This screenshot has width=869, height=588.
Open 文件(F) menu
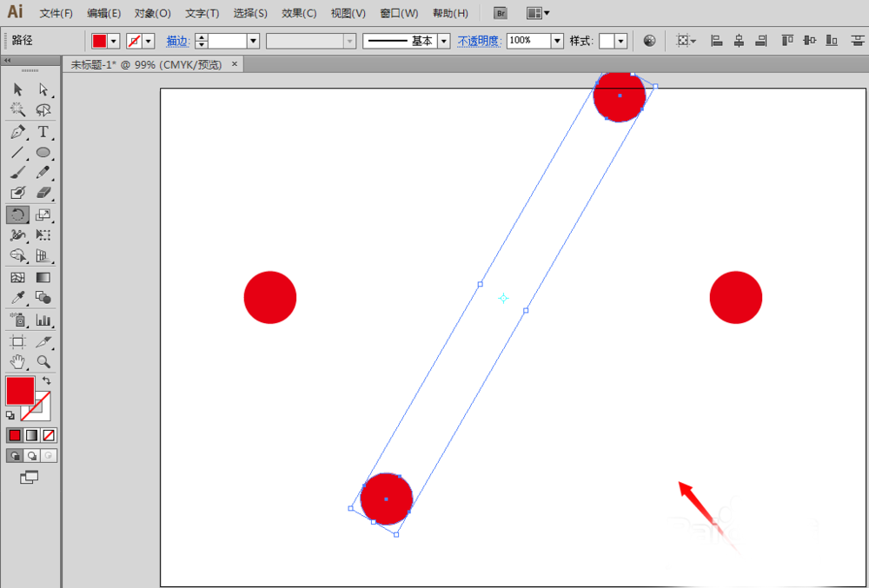coord(56,13)
